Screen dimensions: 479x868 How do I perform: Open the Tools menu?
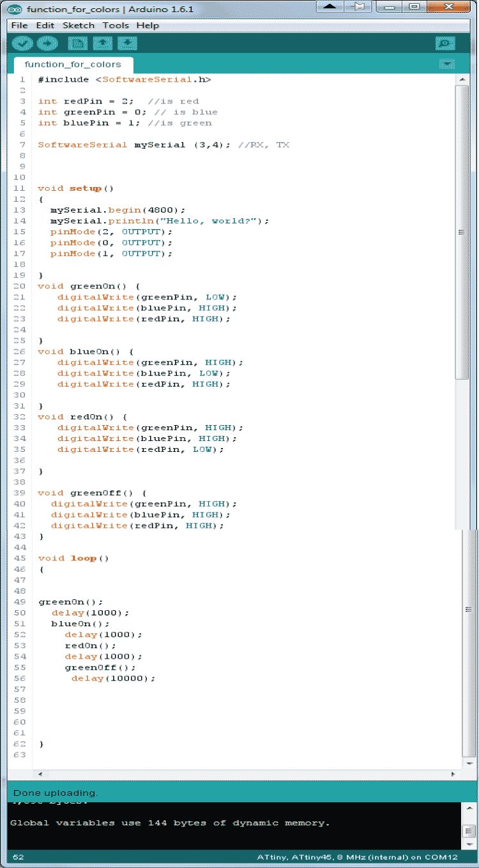click(116, 26)
